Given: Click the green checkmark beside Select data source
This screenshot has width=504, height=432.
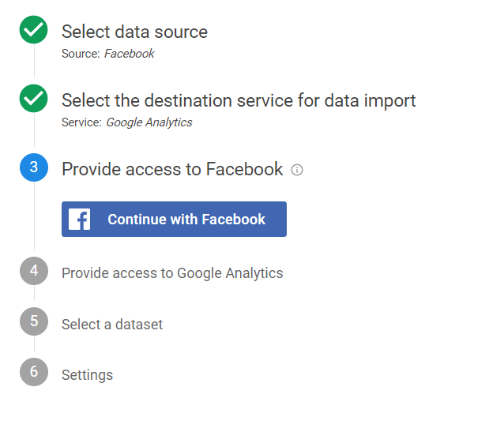Looking at the screenshot, I should pyautogui.click(x=33, y=29).
